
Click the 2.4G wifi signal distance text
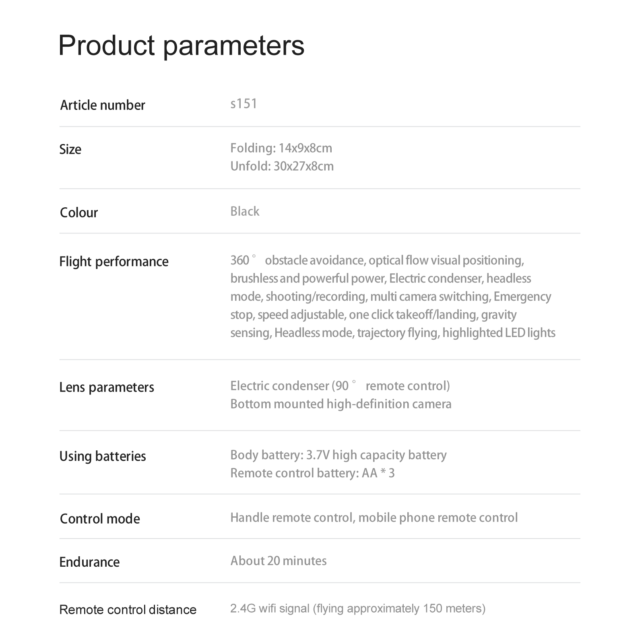[x=357, y=608]
